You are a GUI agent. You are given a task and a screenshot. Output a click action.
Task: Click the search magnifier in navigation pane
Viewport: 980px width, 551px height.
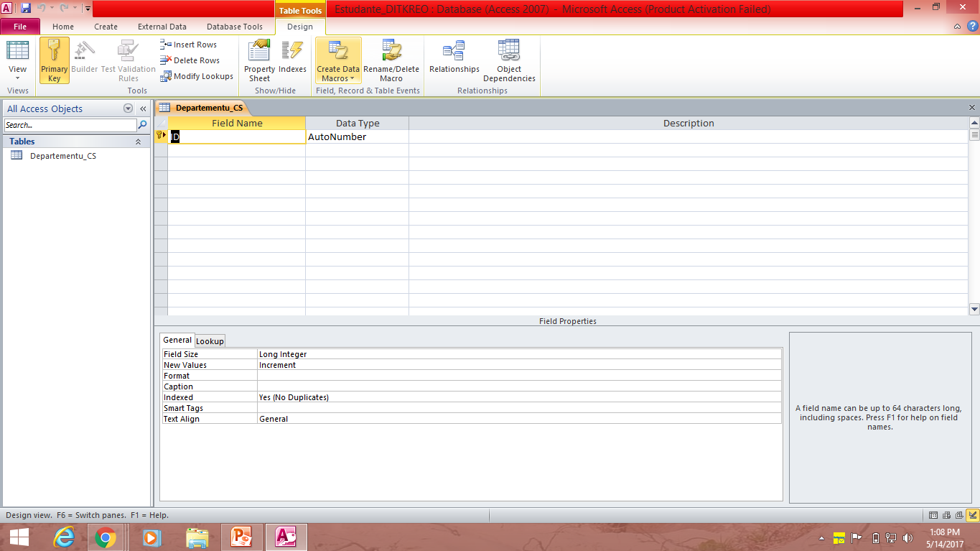[x=142, y=125]
